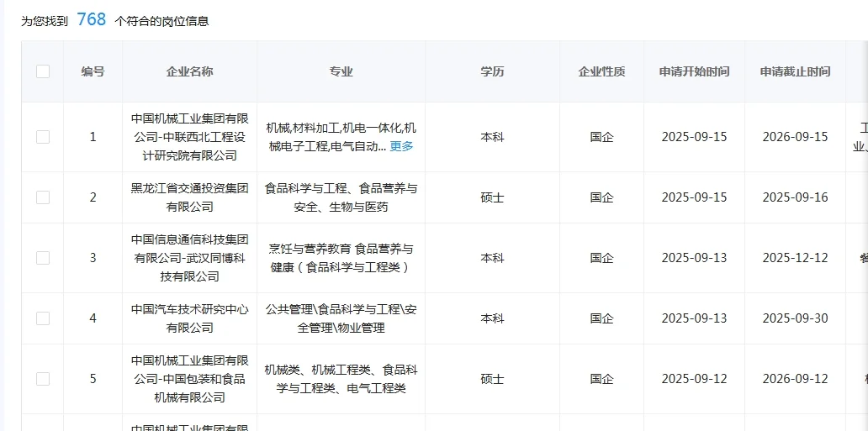
Task: Click number 1 in 编号 column
Action: (93, 137)
